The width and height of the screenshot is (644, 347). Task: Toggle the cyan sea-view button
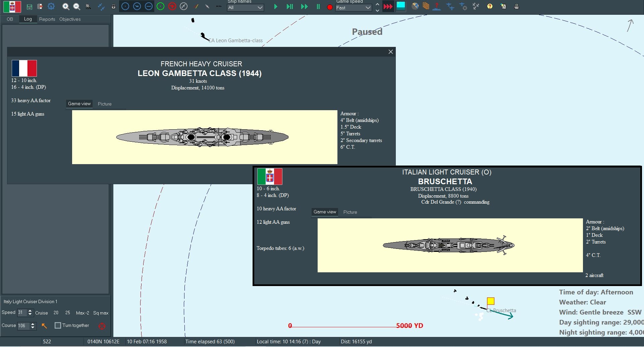401,6
